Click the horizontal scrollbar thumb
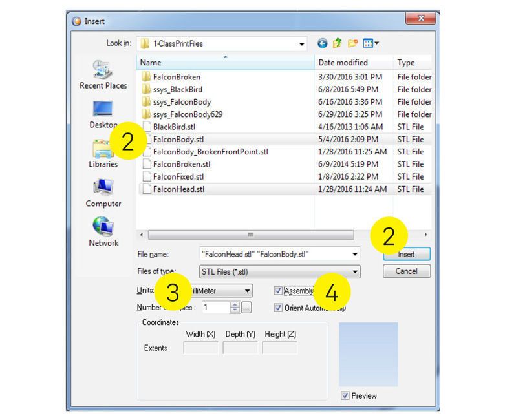 (x=251, y=235)
